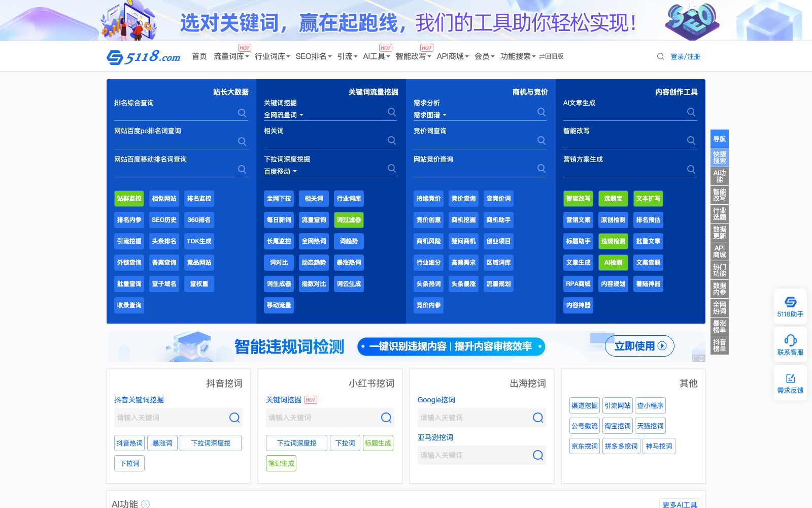Expand 流量词库 menu in top navigation
This screenshot has height=508, width=812.
point(231,56)
